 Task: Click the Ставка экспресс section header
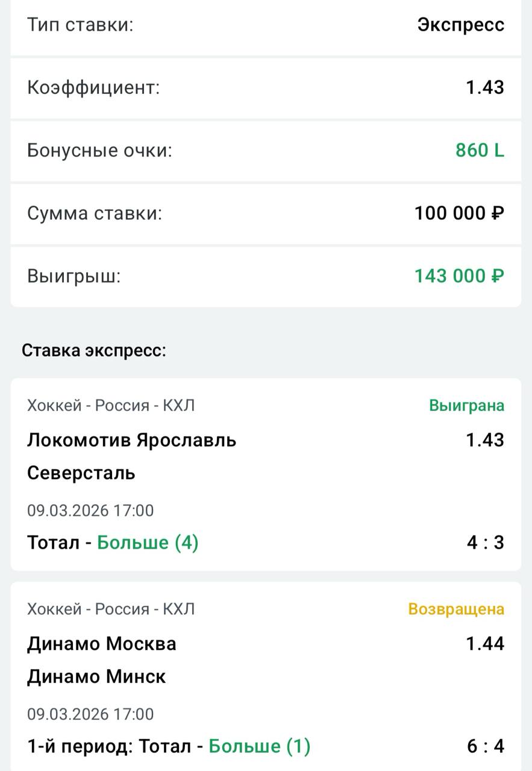(93, 351)
